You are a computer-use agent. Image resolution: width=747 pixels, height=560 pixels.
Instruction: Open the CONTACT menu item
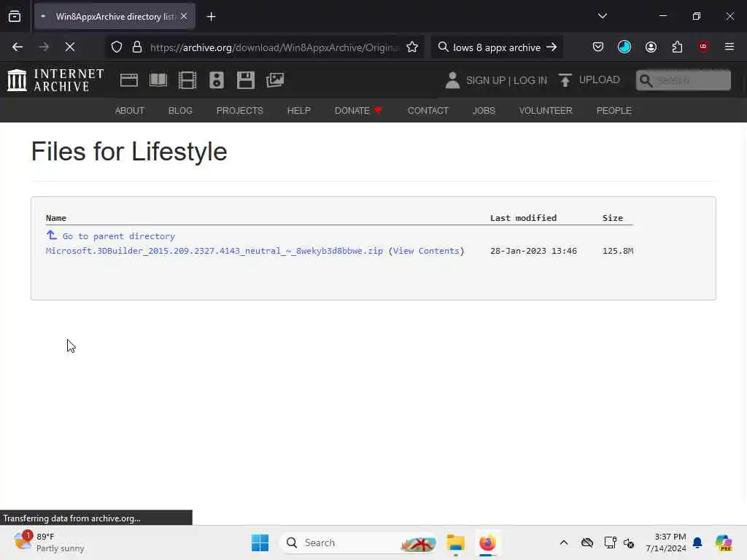click(x=428, y=111)
